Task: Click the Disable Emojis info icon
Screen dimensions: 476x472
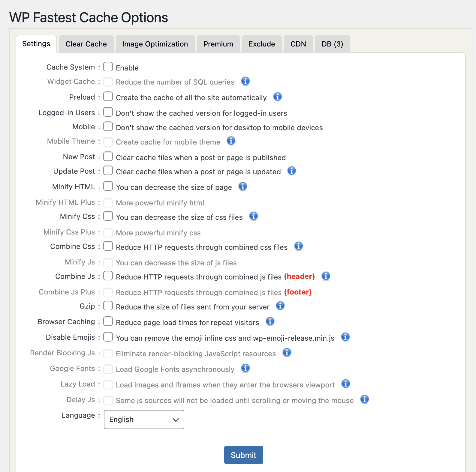Action: [345, 337]
